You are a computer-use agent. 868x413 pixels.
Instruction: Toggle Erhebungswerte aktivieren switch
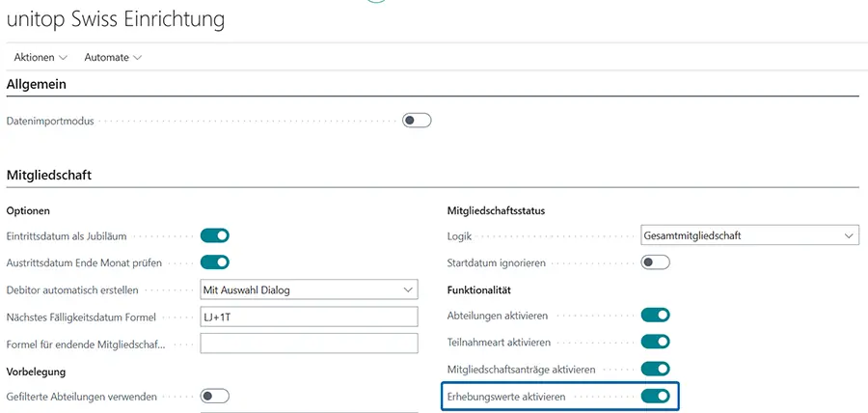(x=656, y=397)
